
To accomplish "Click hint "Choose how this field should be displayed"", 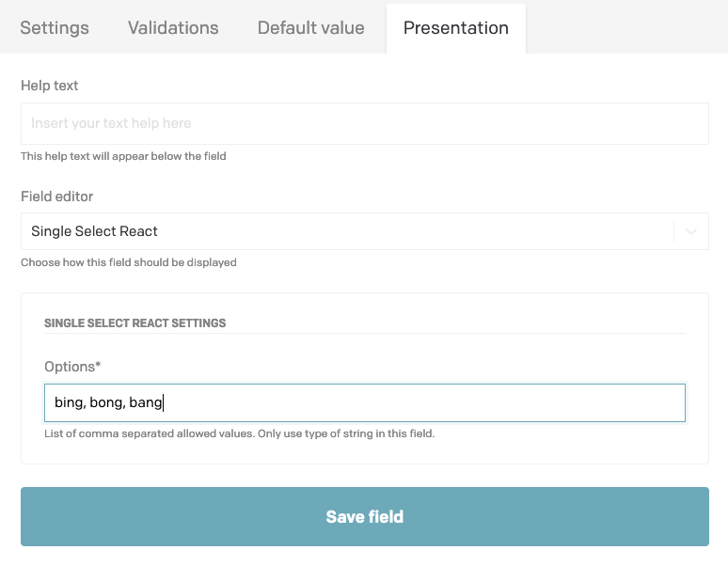I will pyautogui.click(x=129, y=262).
